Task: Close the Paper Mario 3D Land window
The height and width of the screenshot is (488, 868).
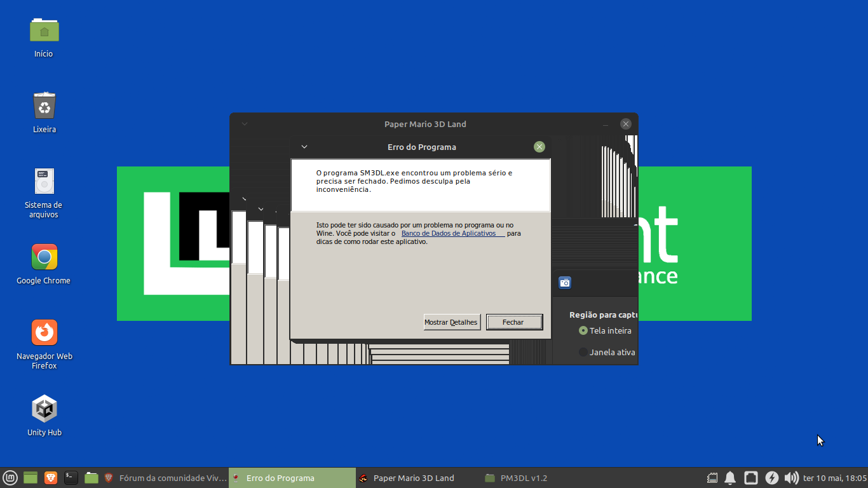Action: click(x=626, y=124)
